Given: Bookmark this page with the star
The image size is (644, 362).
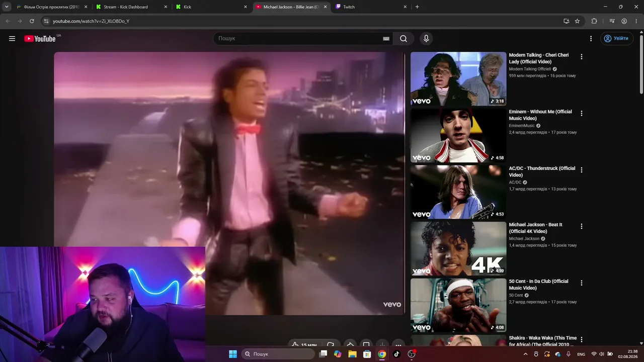Looking at the screenshot, I should tap(577, 21).
